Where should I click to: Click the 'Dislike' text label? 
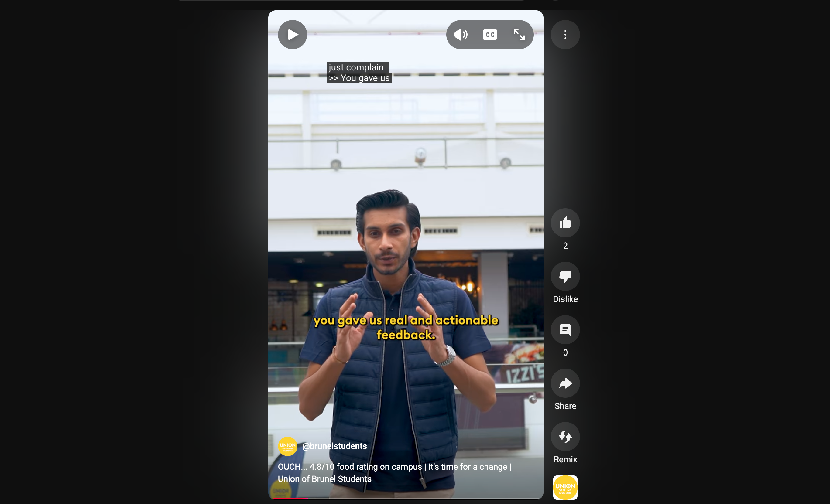[565, 299]
